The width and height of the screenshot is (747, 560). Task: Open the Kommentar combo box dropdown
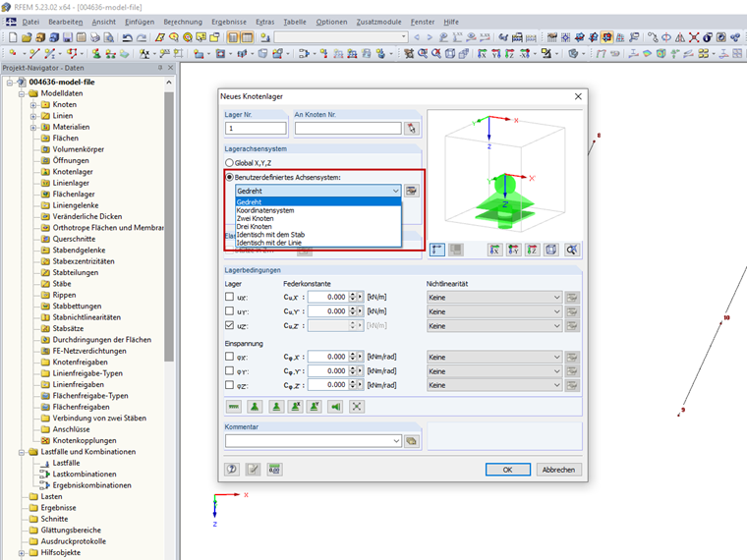point(396,441)
